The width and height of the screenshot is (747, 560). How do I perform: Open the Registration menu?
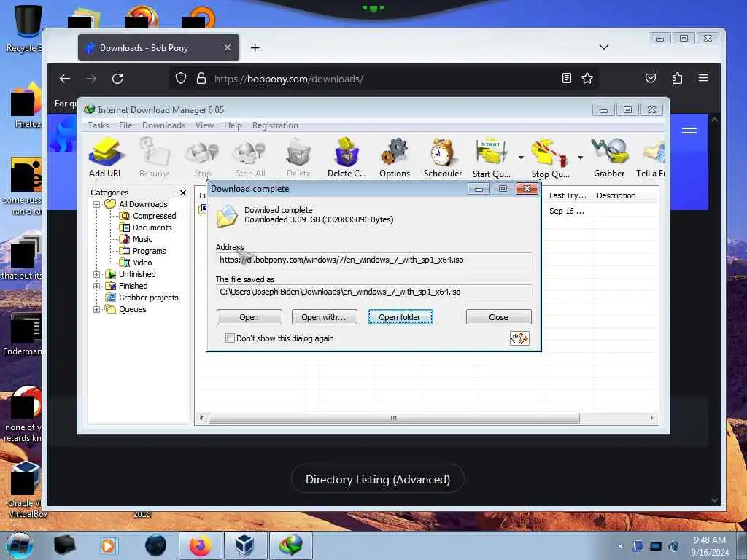point(275,125)
